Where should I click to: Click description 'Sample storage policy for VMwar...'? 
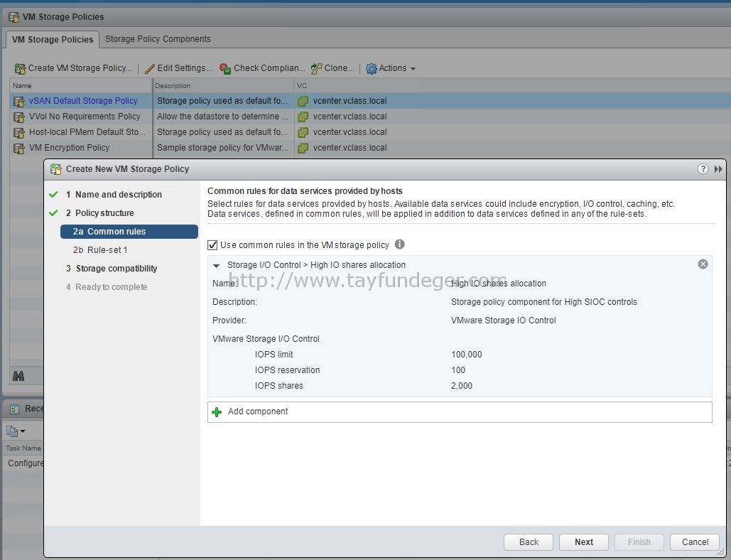click(222, 148)
